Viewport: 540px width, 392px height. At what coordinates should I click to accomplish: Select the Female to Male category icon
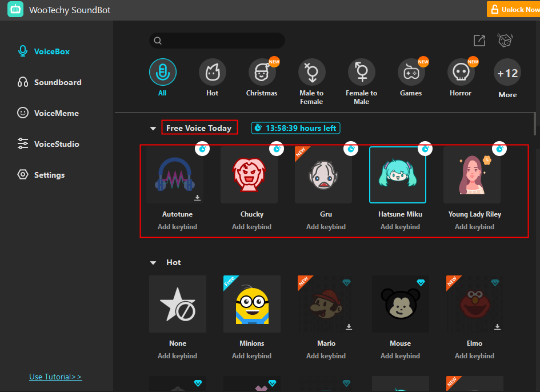point(361,73)
